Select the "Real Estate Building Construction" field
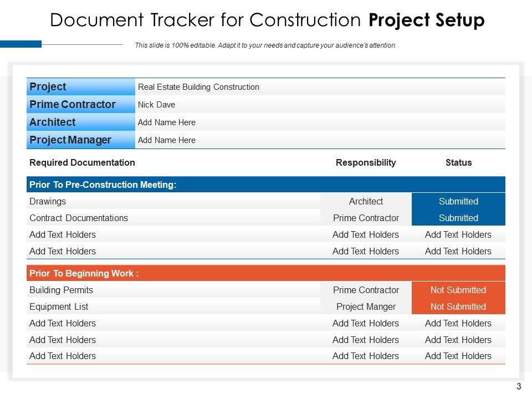The height and width of the screenshot is (399, 532). tap(198, 87)
